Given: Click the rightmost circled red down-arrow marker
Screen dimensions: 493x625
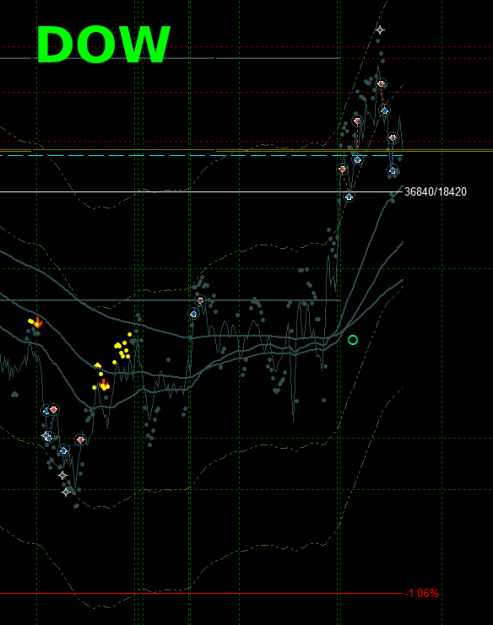Looking at the screenshot, I should coord(393,138).
